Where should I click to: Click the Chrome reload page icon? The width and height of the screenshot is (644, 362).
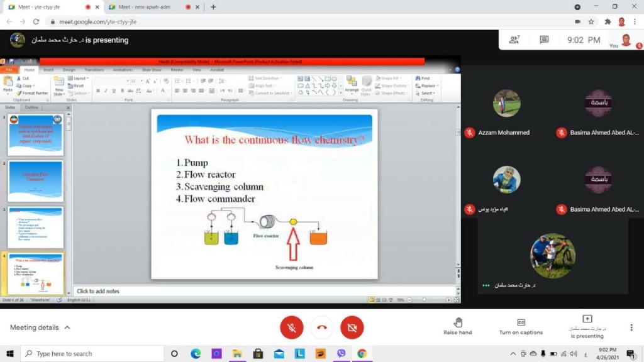coord(36,21)
